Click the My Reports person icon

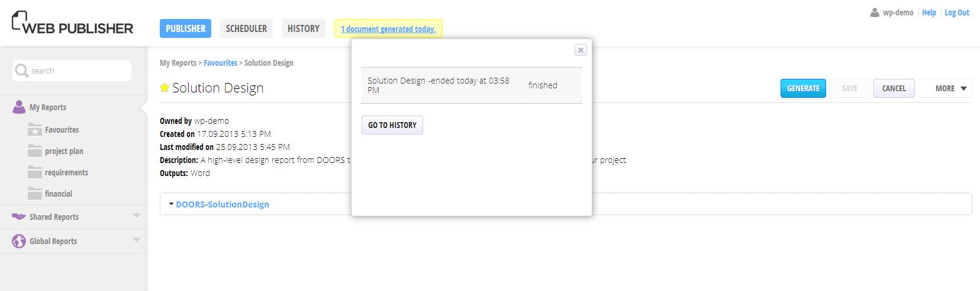click(x=19, y=107)
